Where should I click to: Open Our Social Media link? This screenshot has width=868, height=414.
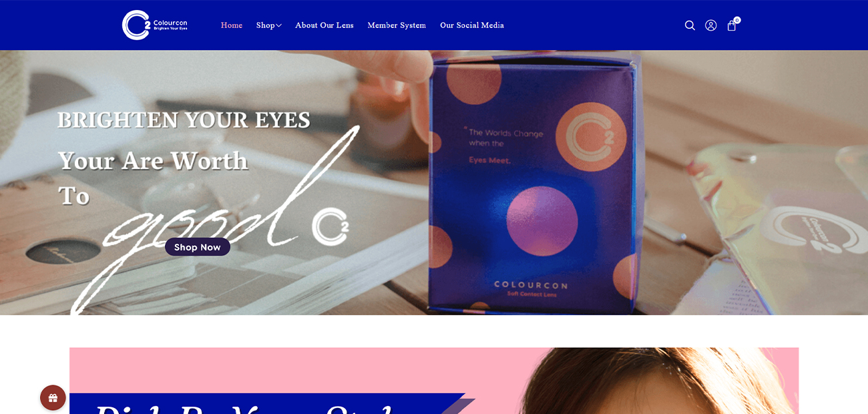[x=472, y=25]
